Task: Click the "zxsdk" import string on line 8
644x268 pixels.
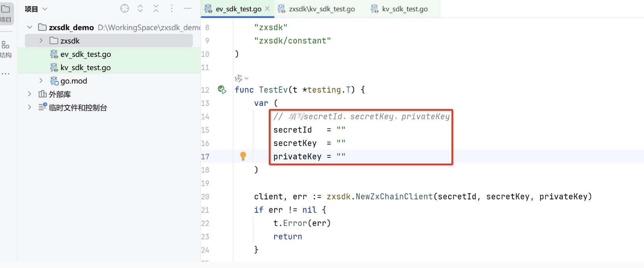Action: pos(271,27)
